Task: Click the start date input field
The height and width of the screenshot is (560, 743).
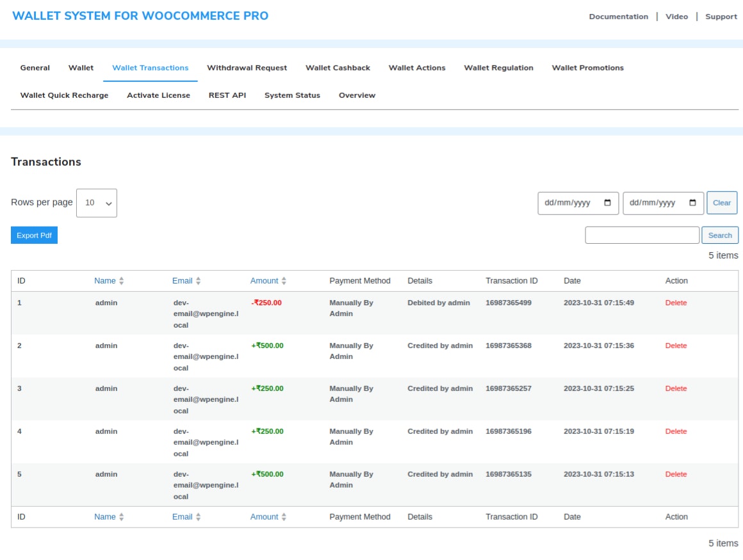Action: point(578,203)
